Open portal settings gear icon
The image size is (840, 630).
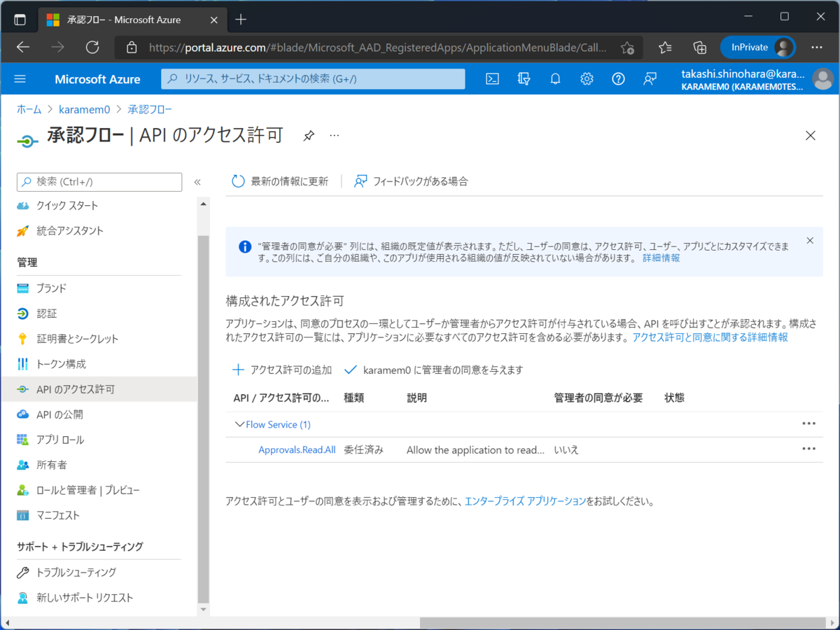(x=587, y=79)
